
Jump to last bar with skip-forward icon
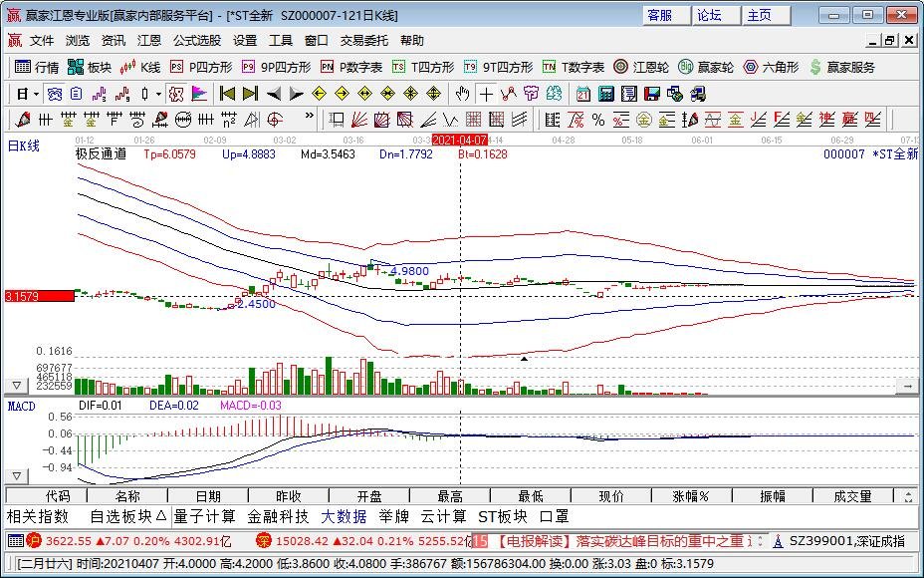point(250,94)
